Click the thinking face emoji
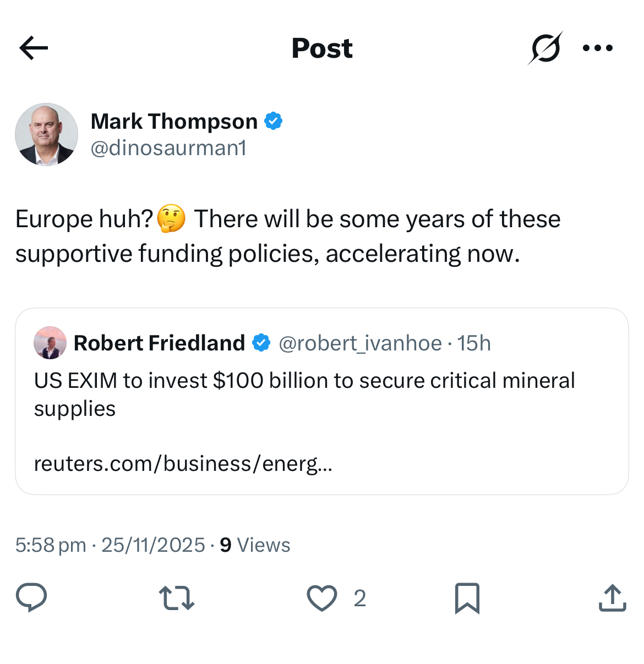The height and width of the screenshot is (664, 644). 171,219
